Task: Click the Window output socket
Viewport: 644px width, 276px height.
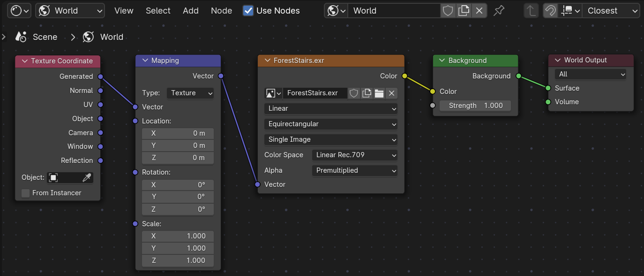Action: click(x=100, y=146)
